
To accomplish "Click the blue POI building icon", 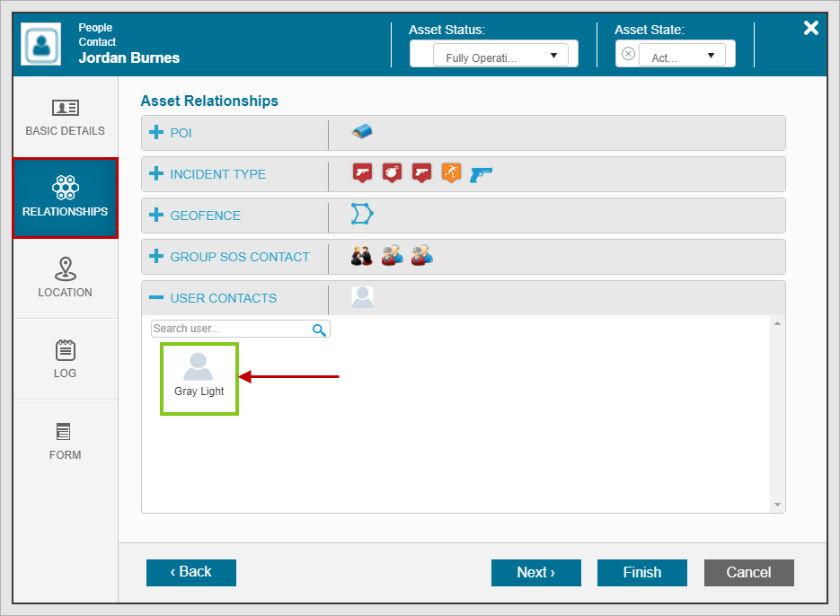I will (362, 132).
